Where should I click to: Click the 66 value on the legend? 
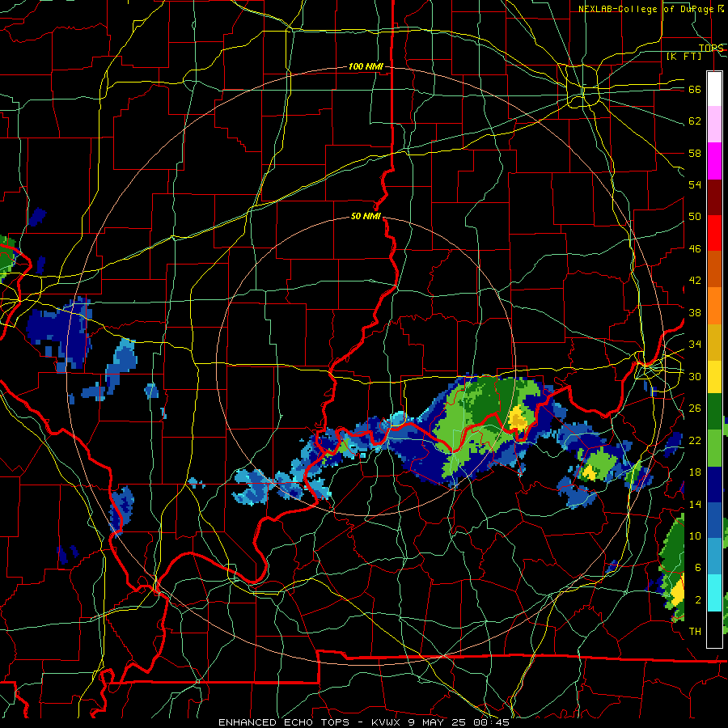(695, 90)
